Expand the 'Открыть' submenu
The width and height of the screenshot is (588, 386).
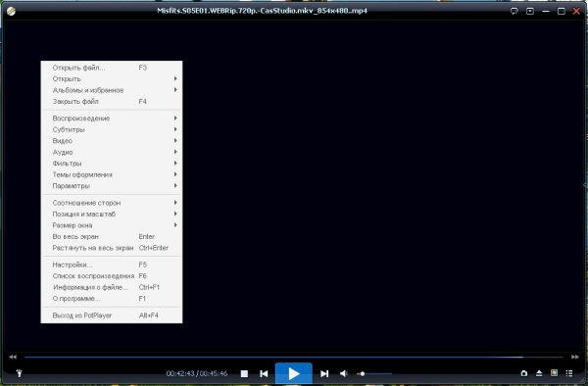112,79
